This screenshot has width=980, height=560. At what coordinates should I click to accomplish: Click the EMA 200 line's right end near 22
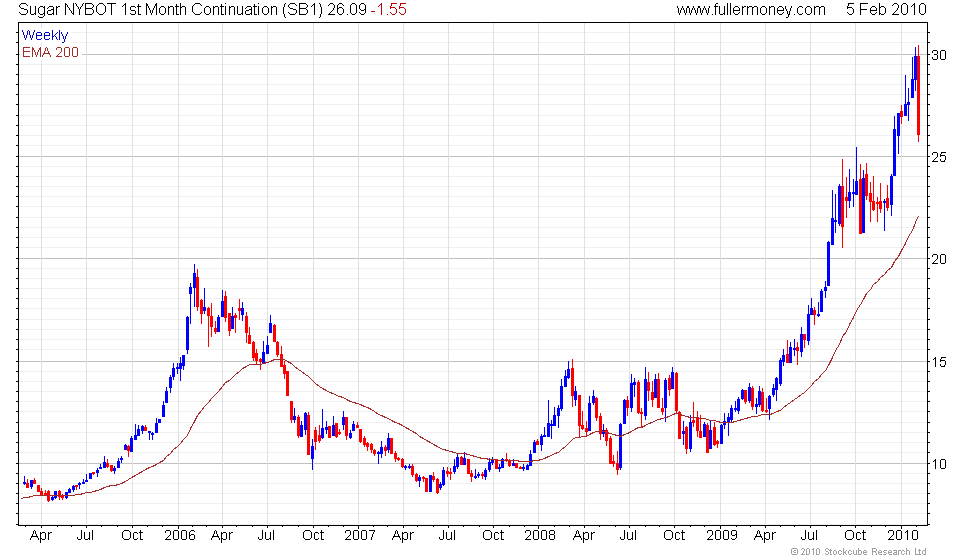point(918,217)
